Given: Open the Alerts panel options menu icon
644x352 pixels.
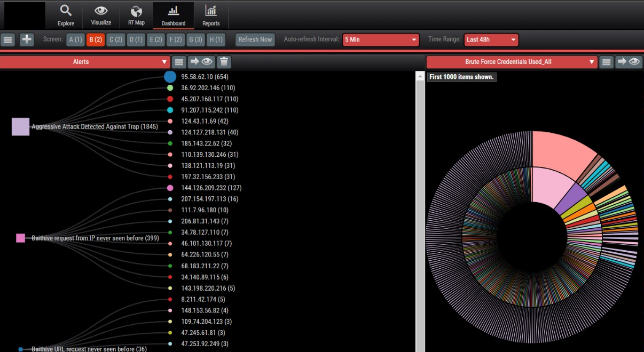Looking at the screenshot, I should pos(179,62).
